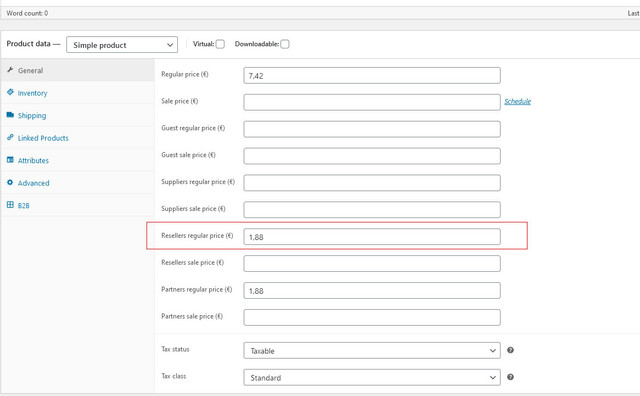Switch to the Shipping tab
The width and height of the screenshot is (640, 396).
click(78, 115)
